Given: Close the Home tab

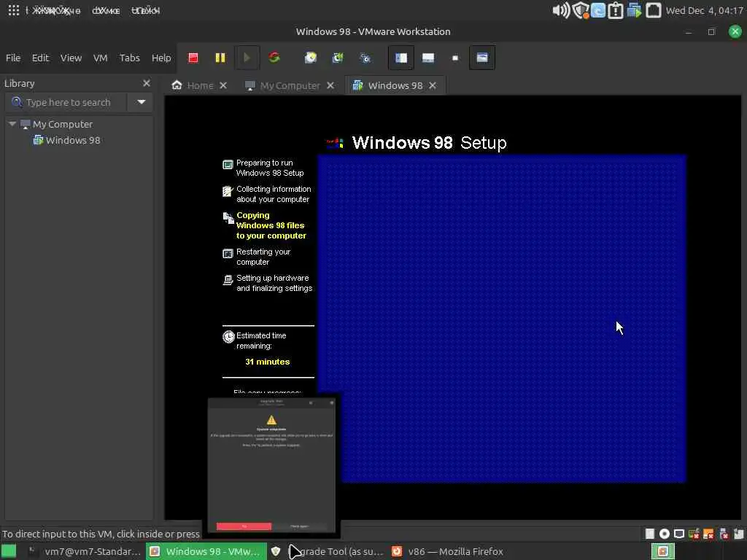Looking at the screenshot, I should coord(223,85).
